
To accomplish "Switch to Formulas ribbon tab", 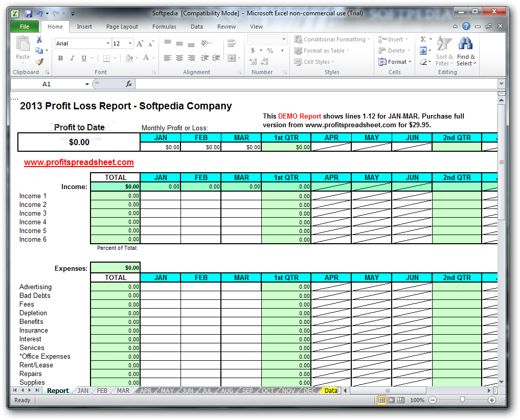I will (x=164, y=27).
